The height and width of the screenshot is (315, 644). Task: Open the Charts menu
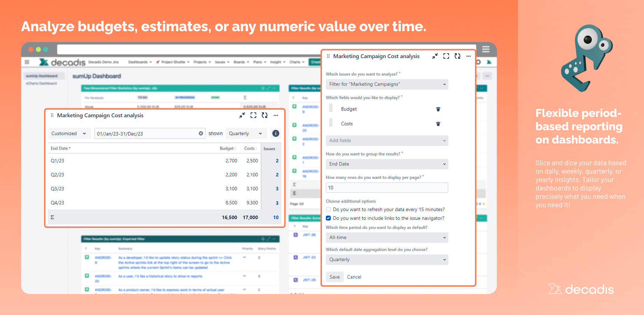tap(297, 62)
